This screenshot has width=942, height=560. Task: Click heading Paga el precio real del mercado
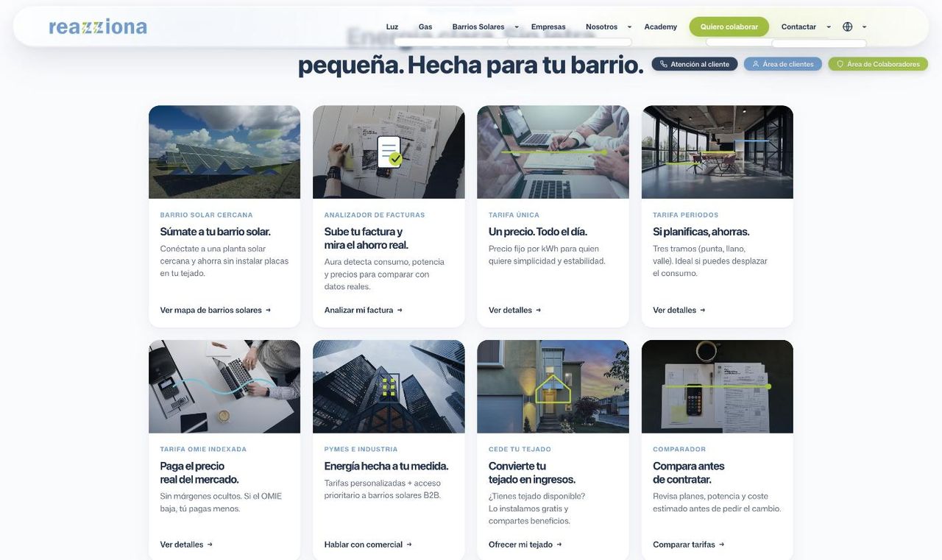pos(199,472)
